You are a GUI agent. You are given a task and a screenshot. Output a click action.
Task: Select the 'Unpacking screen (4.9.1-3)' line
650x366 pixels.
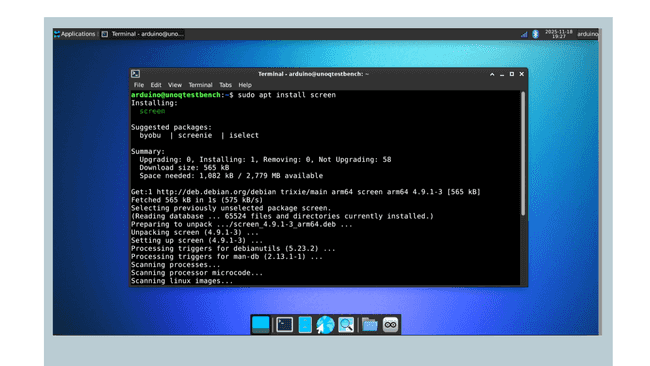[194, 233]
